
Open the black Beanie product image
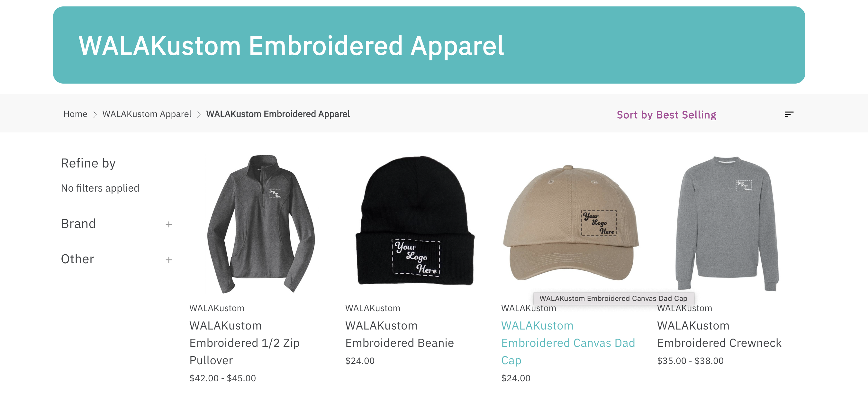pyautogui.click(x=415, y=220)
